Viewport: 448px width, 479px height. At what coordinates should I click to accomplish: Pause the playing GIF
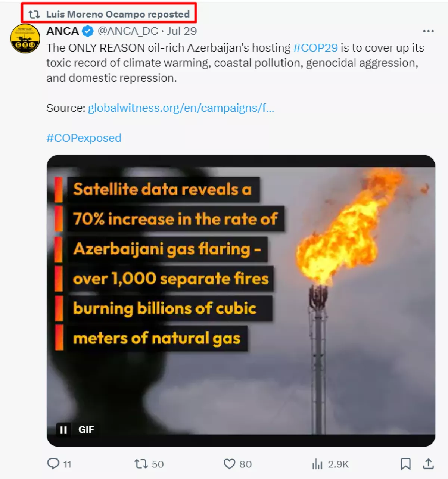click(63, 430)
